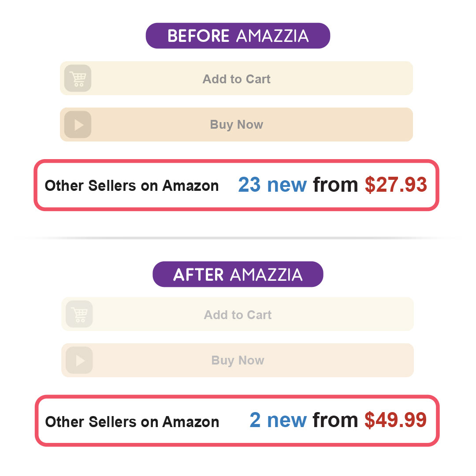Click the lower Buy Now button
Screen dimensions: 476x476
tap(238, 361)
